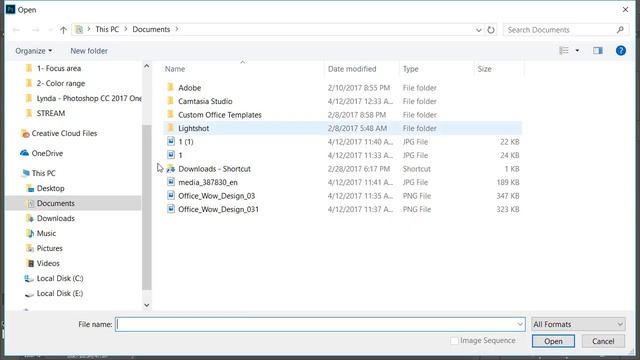Click the Camtasia Studio folder icon
The image size is (640, 360).
click(171, 101)
